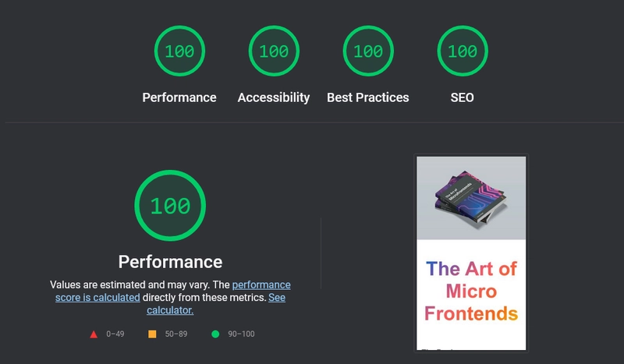This screenshot has height=364, width=624.
Task: Click the orange square average legend icon
Action: [152, 334]
